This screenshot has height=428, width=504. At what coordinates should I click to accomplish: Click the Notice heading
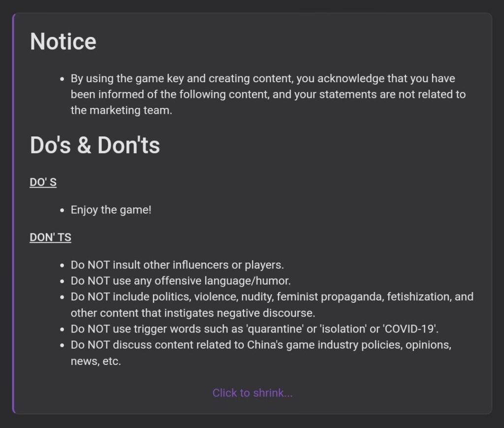(63, 41)
